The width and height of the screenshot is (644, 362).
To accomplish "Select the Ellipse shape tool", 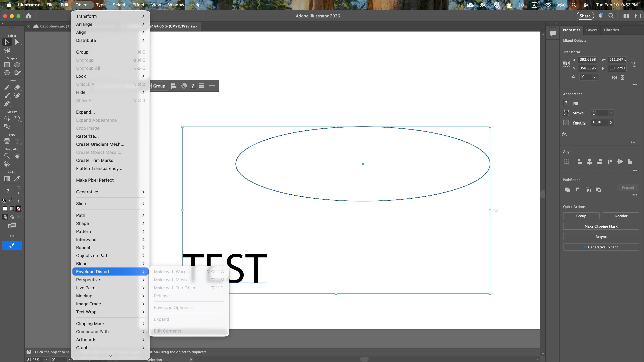I will (17, 65).
